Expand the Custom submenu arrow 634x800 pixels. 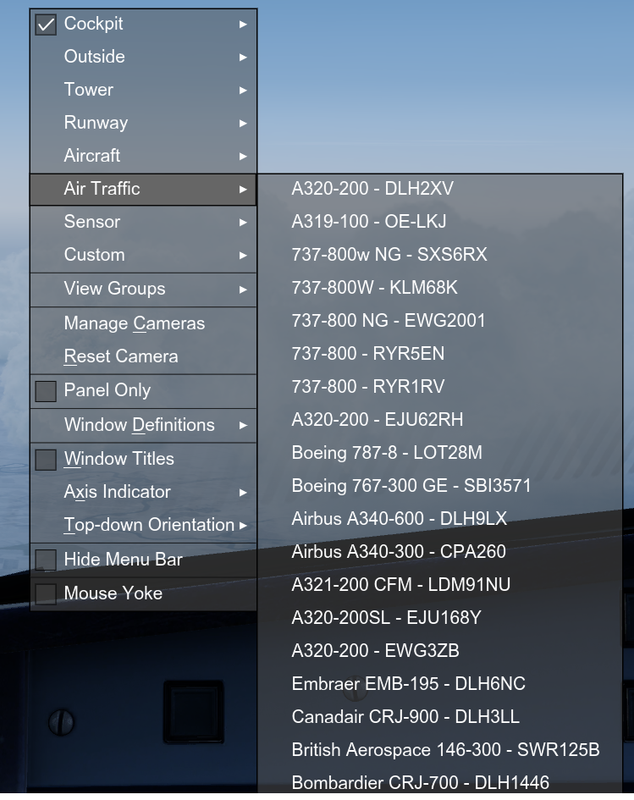243,255
